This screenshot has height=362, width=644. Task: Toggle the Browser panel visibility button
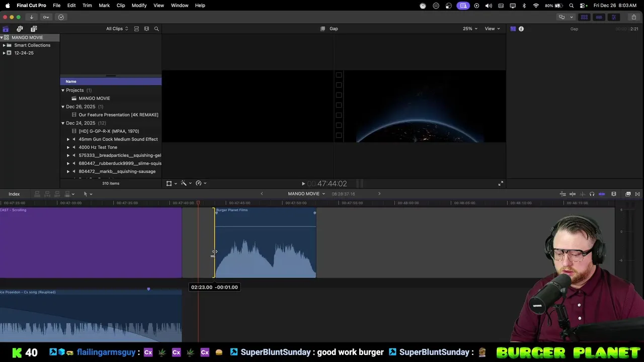point(584,17)
